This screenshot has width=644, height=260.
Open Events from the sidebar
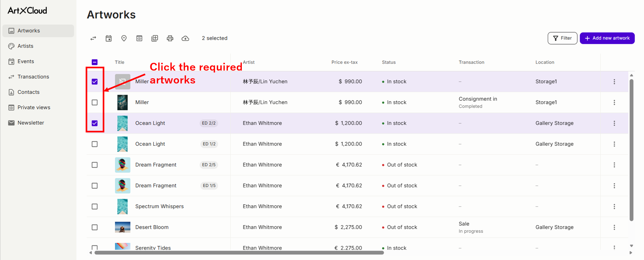pyautogui.click(x=38, y=62)
